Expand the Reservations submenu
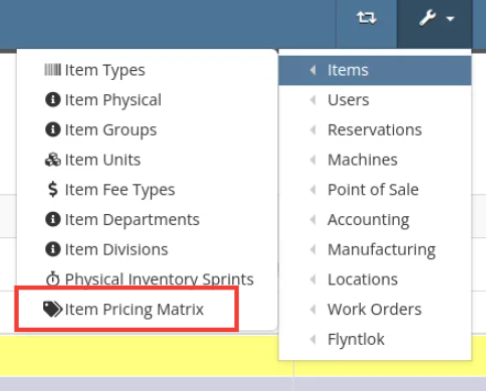 375,130
